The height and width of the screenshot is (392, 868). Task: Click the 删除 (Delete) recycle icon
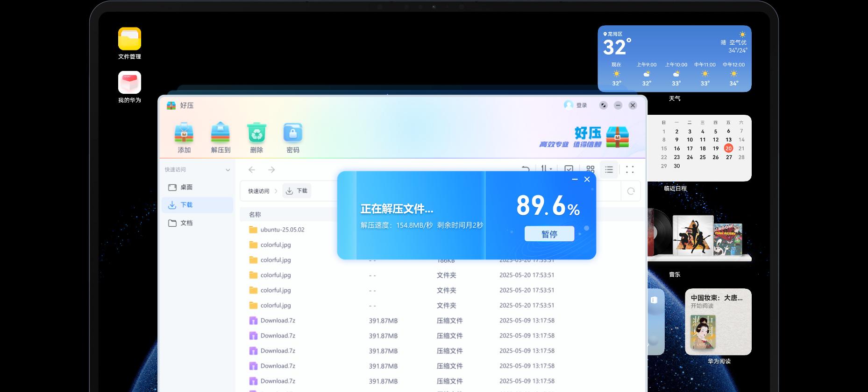(x=256, y=133)
